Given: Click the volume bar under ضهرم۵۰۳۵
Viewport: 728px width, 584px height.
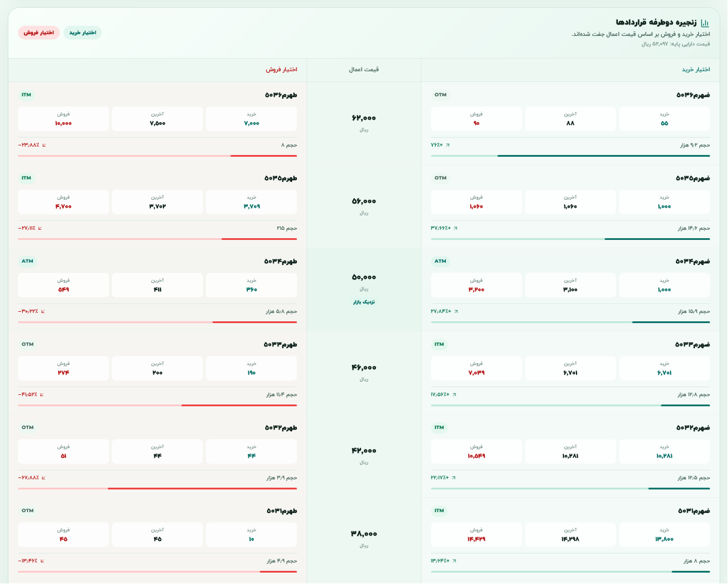Looking at the screenshot, I should coord(571,239).
